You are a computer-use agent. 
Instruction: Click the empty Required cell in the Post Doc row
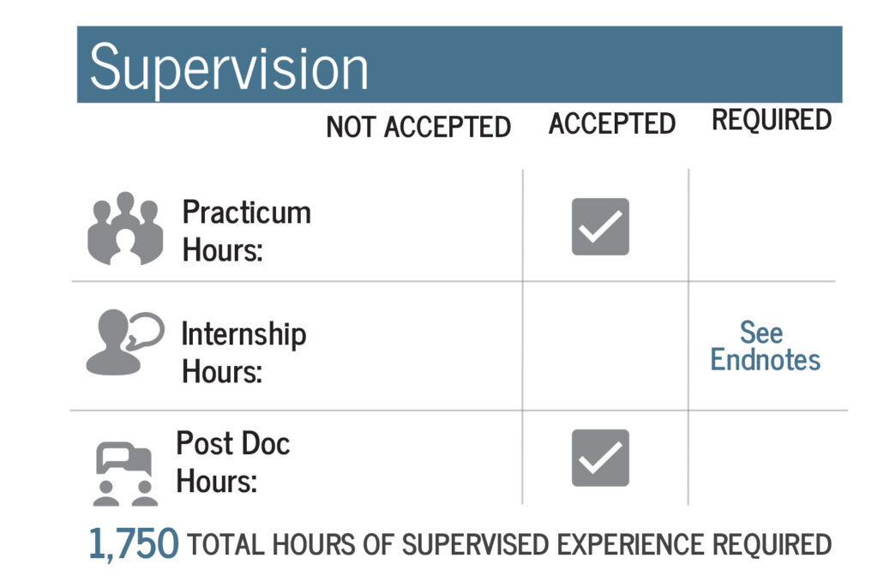tap(761, 458)
